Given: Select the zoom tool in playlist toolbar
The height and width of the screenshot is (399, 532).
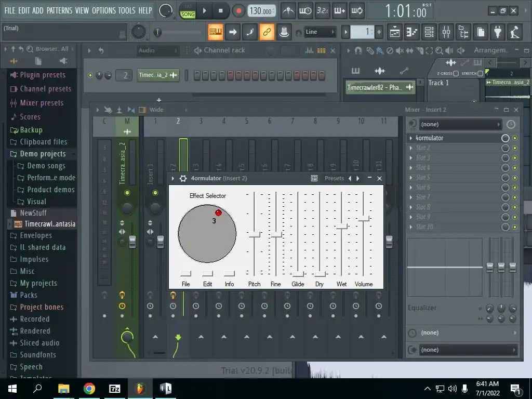Looking at the screenshot, I should pyautogui.click(x=439, y=50).
